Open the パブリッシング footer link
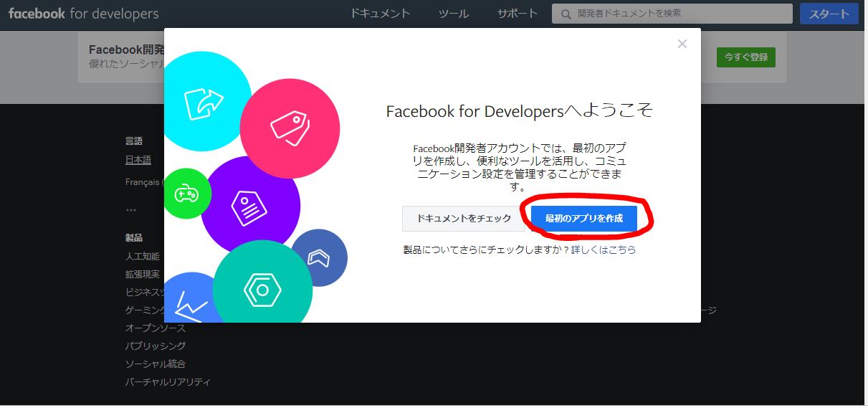Viewport: 868px width, 408px height. [155, 346]
